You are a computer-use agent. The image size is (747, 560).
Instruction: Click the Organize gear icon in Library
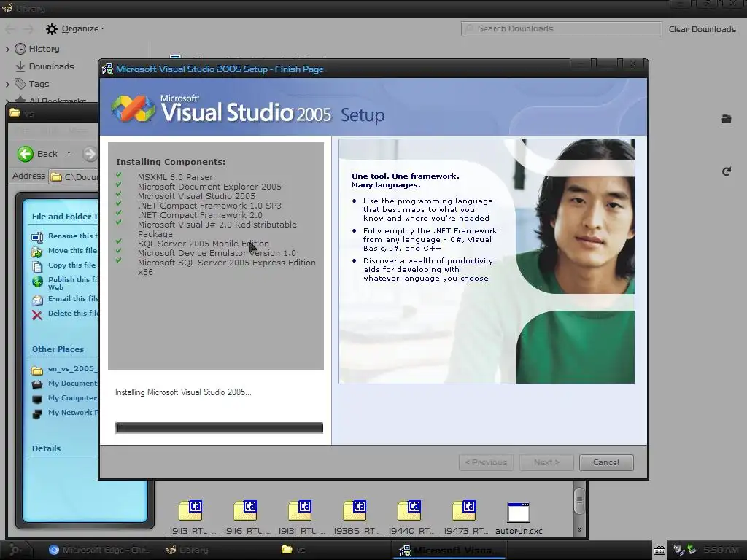52,29
